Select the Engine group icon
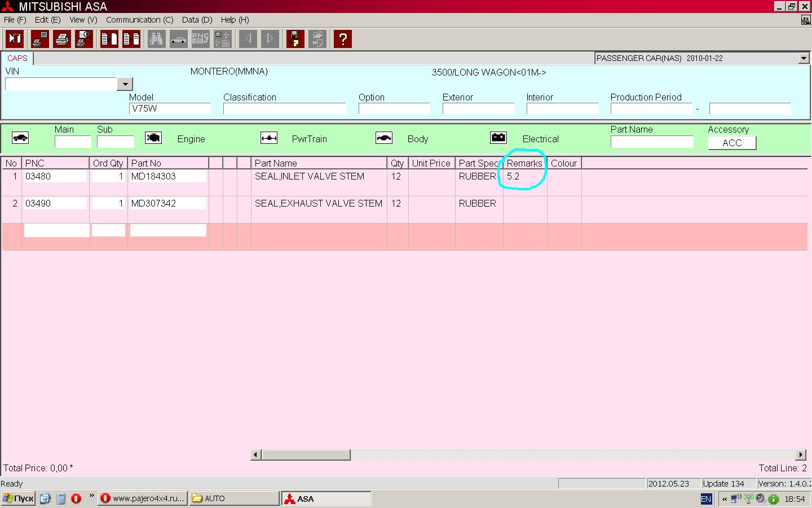The width and height of the screenshot is (812, 508). (x=153, y=138)
